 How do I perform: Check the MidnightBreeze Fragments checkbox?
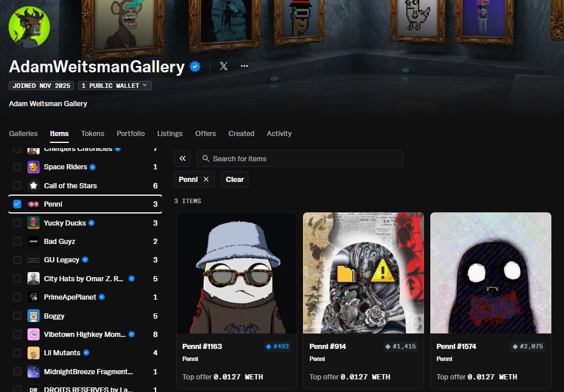[x=17, y=371]
